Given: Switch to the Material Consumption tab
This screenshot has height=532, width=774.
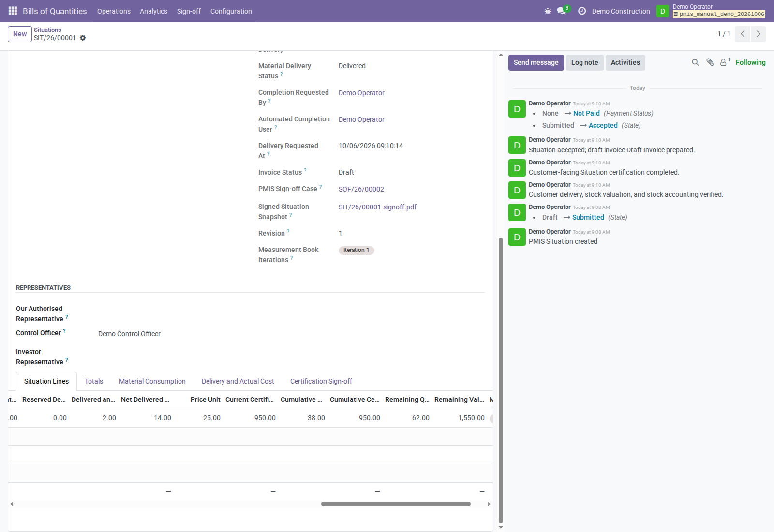Looking at the screenshot, I should pos(152,381).
